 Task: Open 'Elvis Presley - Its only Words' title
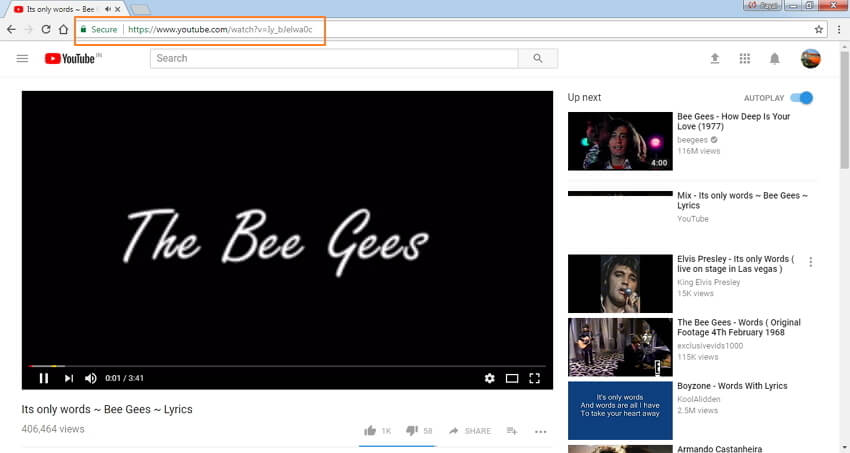[x=736, y=264]
